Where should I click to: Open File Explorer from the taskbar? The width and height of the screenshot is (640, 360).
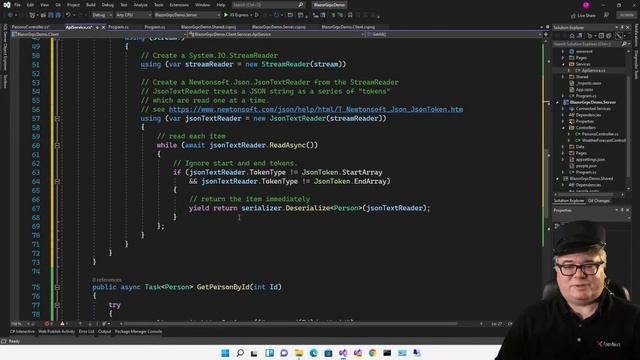299,353
